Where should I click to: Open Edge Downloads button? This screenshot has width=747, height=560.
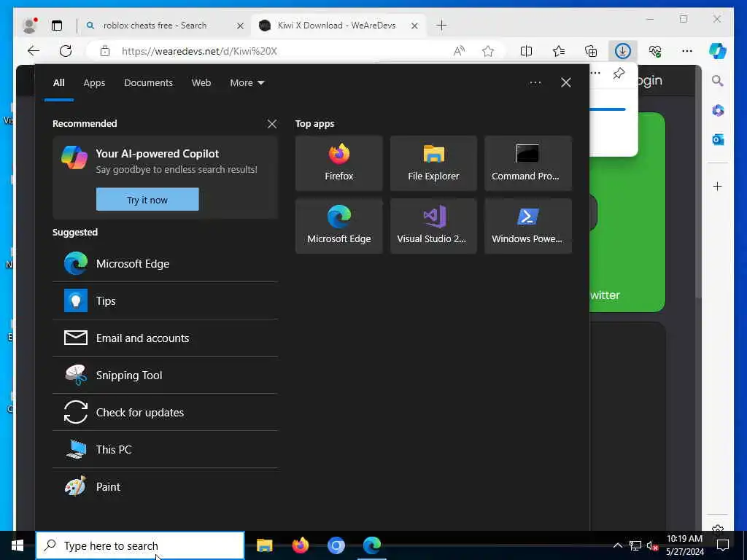click(623, 51)
